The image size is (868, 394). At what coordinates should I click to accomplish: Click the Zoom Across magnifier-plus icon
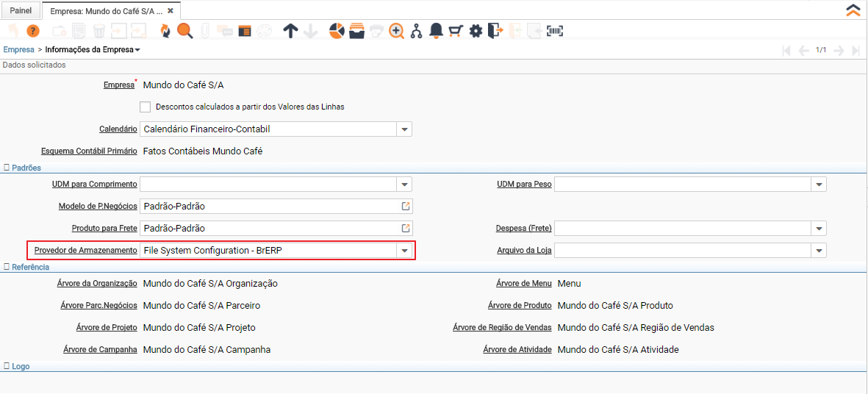click(x=396, y=31)
